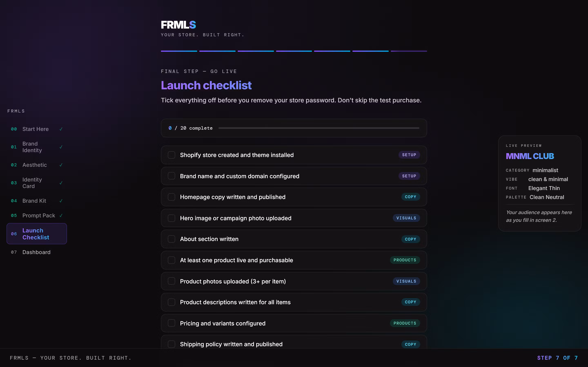The height and width of the screenshot is (367, 588).
Task: Click the Brand Identity completed checkmark
Action: (61, 147)
